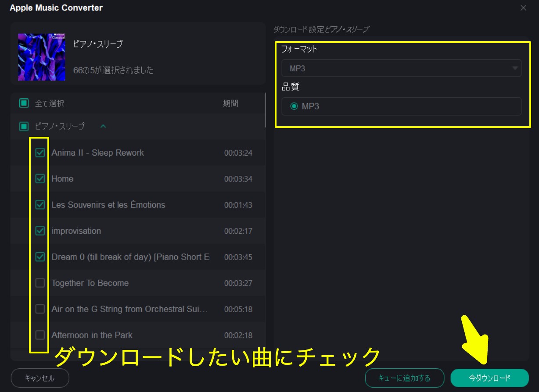
Task: Open the フォーマット MP3 dropdown
Action: pyautogui.click(x=401, y=68)
